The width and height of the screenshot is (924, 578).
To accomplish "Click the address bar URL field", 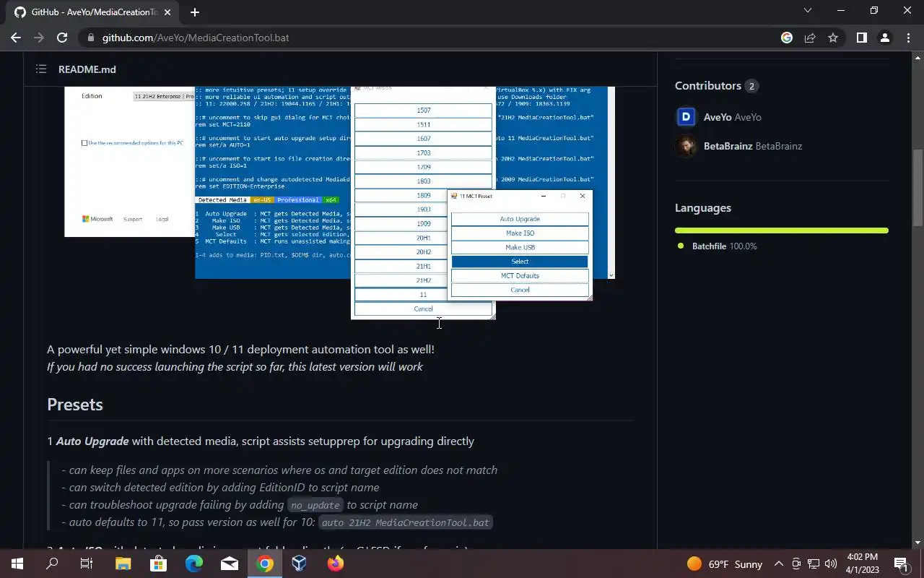I will coord(433,38).
